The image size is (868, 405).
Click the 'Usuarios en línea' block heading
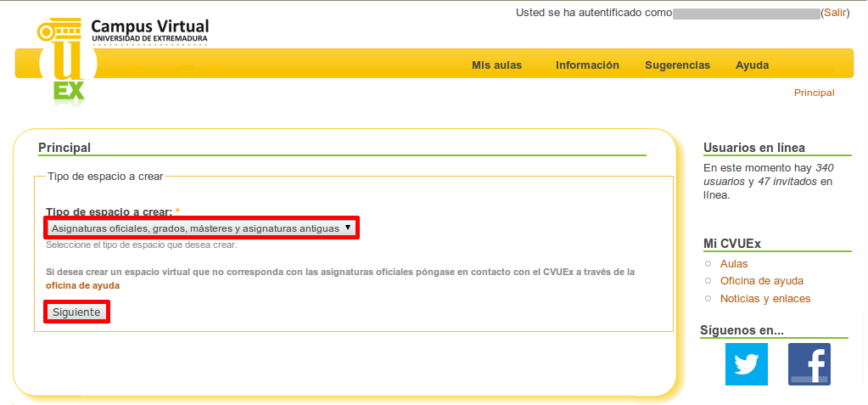(x=753, y=148)
